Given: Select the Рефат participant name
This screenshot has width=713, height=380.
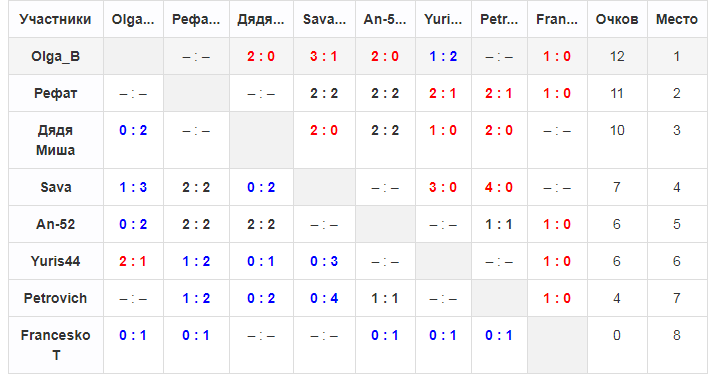Looking at the screenshot, I should (55, 93).
